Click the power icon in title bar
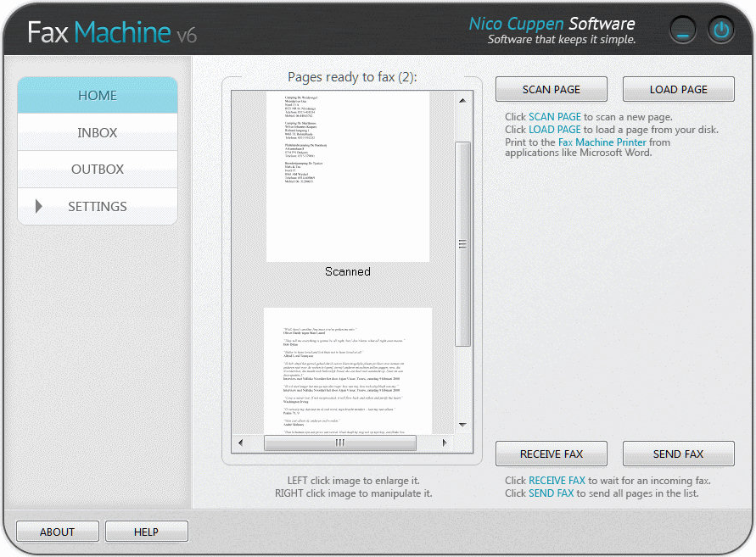 coord(720,31)
